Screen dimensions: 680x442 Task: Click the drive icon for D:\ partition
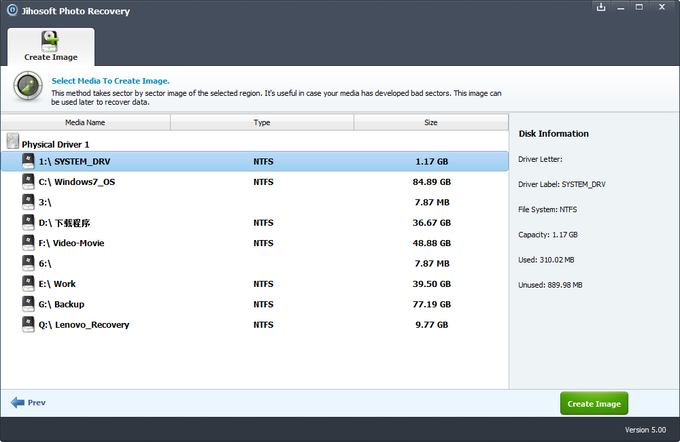[28, 223]
